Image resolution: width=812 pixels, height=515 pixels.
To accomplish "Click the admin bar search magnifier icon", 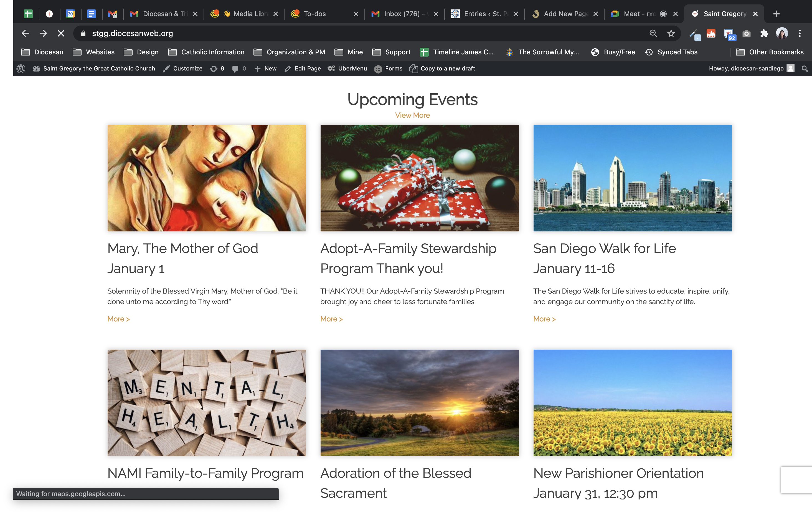I will tap(805, 69).
